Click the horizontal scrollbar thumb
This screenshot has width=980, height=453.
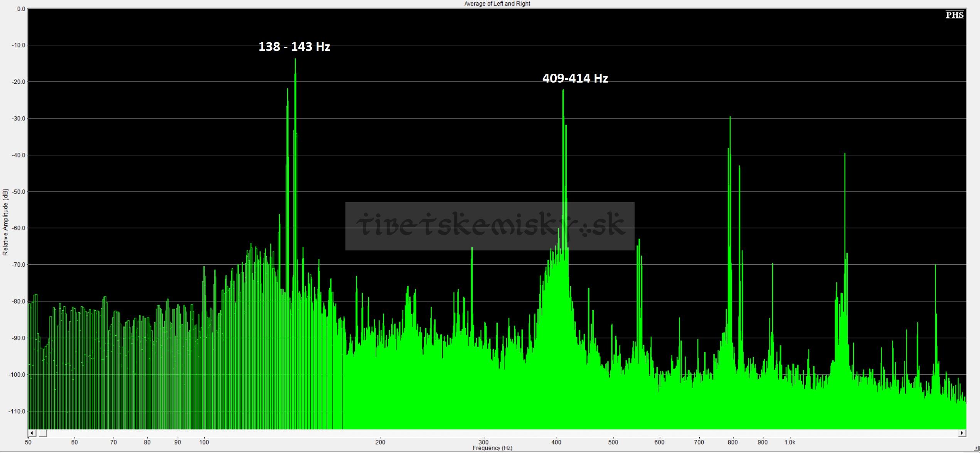pyautogui.click(x=42, y=433)
